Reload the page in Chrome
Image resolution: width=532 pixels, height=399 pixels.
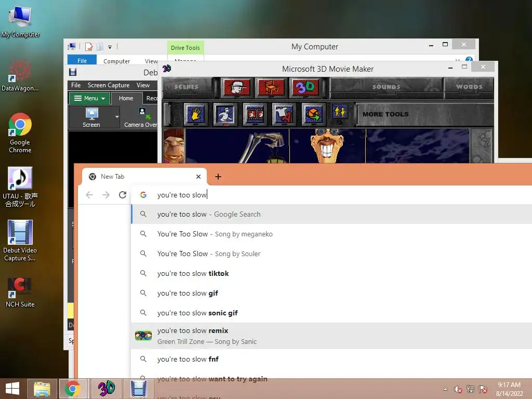(123, 195)
